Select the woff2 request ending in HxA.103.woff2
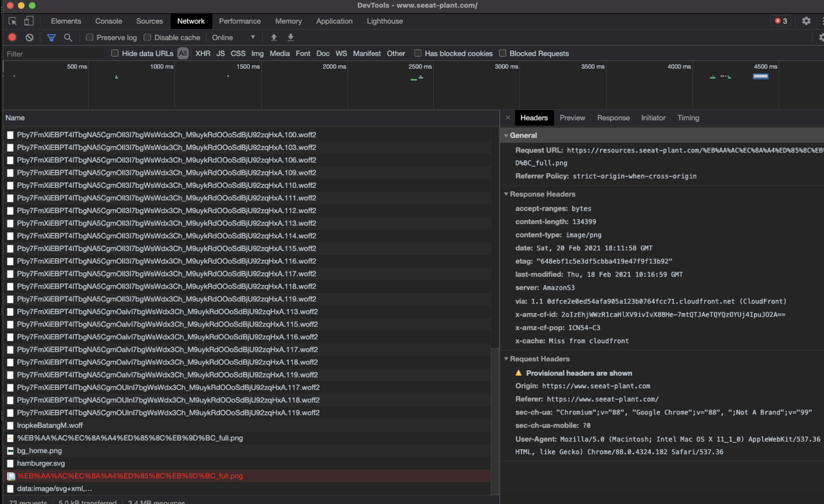 [247, 147]
